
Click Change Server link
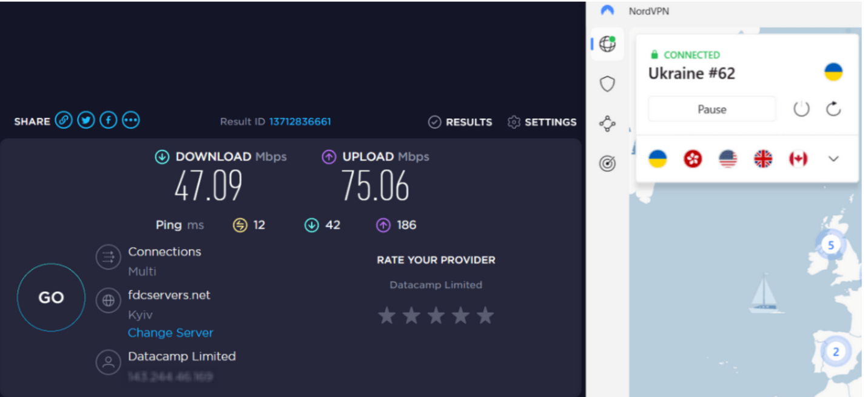170,333
